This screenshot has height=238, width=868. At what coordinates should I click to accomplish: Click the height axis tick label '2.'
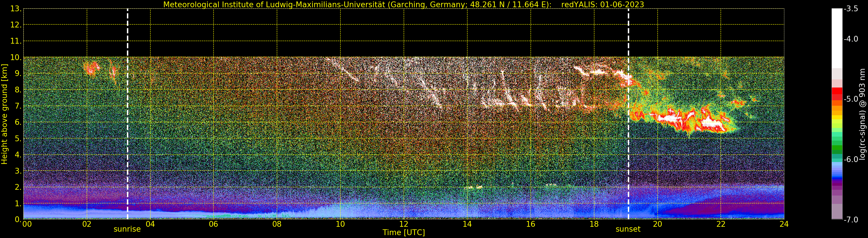(x=18, y=187)
